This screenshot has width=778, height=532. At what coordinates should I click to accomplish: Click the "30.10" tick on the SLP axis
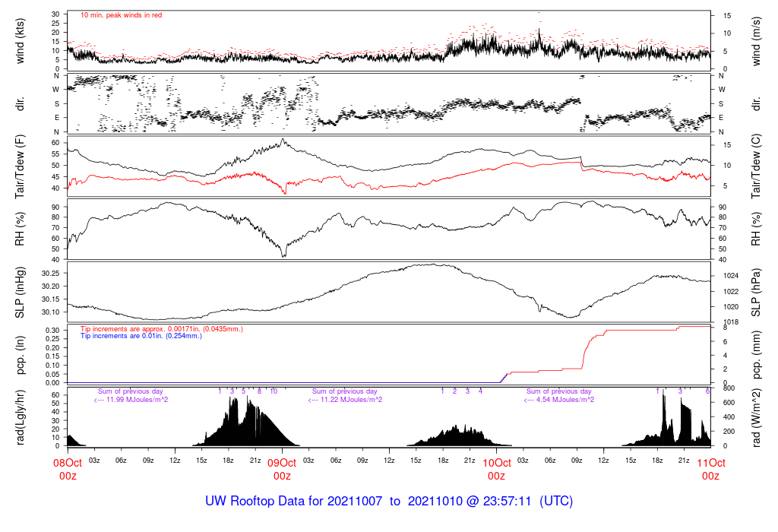click(51, 312)
